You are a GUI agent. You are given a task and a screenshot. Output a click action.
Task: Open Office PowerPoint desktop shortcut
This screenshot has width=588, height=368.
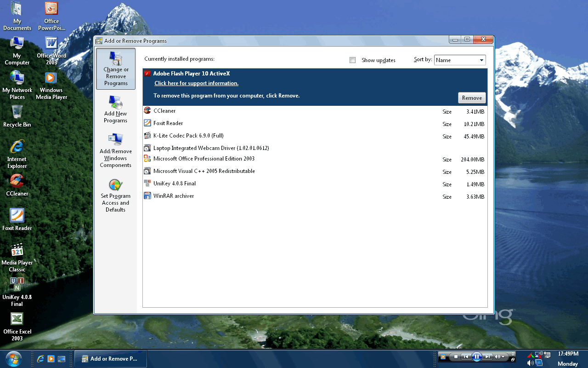pyautogui.click(x=51, y=16)
